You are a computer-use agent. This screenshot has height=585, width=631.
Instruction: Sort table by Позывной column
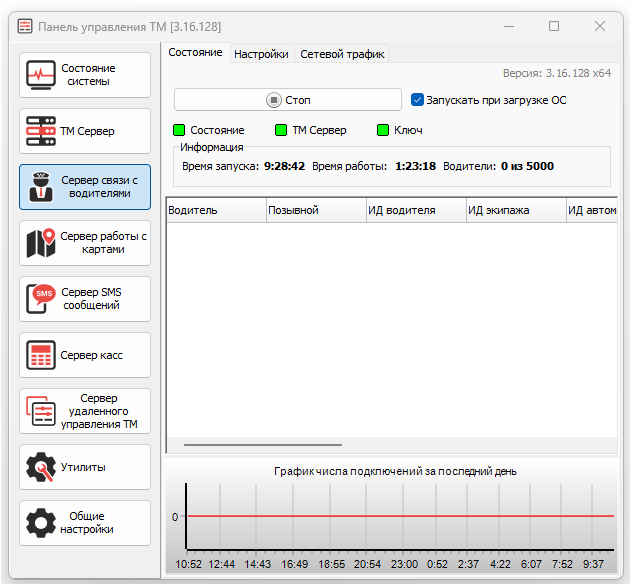(x=316, y=210)
